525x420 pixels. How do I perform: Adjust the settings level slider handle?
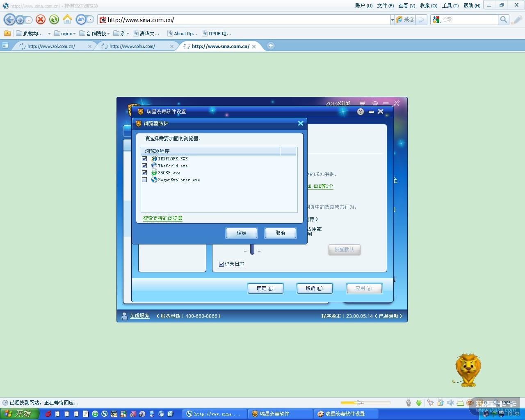[x=252, y=249]
